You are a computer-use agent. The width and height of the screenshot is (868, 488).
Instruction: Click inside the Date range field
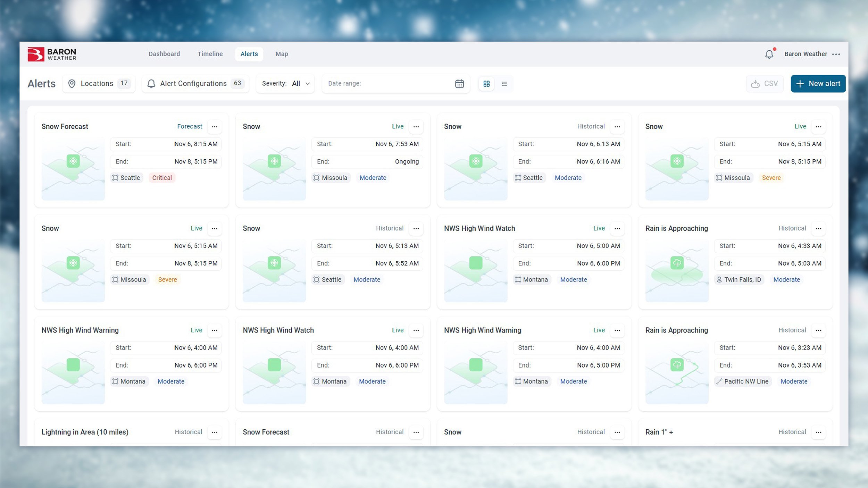[x=382, y=83]
